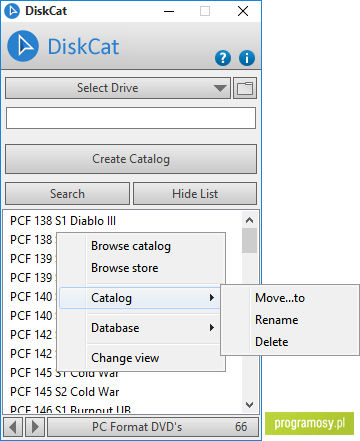Viewport: 360px width, 441px height.
Task: Open the help question mark icon
Action: [x=223, y=58]
